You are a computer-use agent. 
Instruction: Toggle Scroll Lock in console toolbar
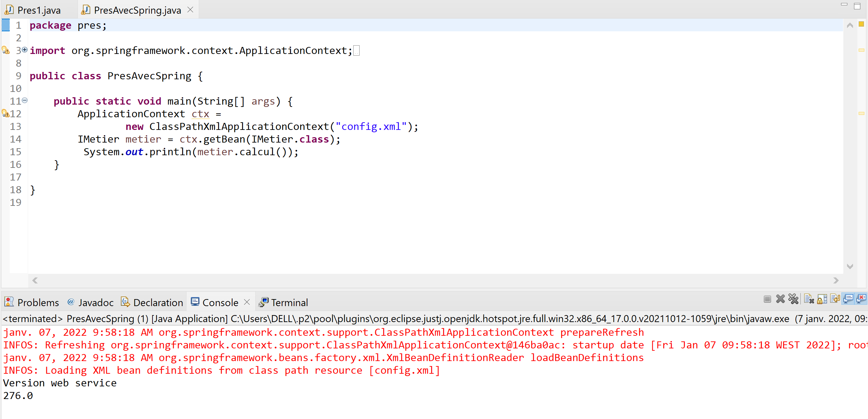(822, 299)
